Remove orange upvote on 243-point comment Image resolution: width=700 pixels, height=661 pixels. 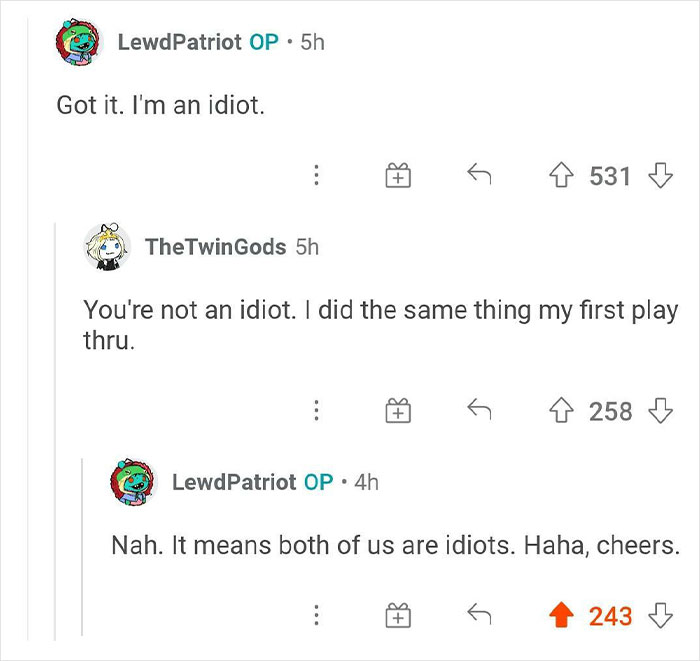[x=562, y=616]
